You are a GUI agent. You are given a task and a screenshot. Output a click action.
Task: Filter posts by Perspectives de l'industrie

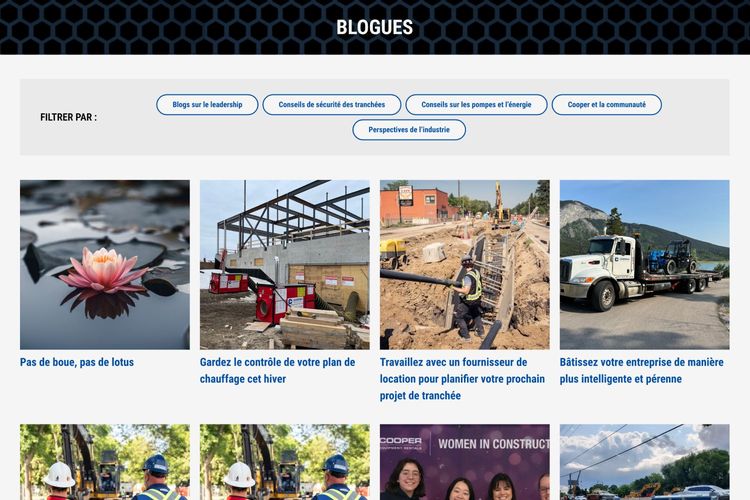(x=409, y=130)
